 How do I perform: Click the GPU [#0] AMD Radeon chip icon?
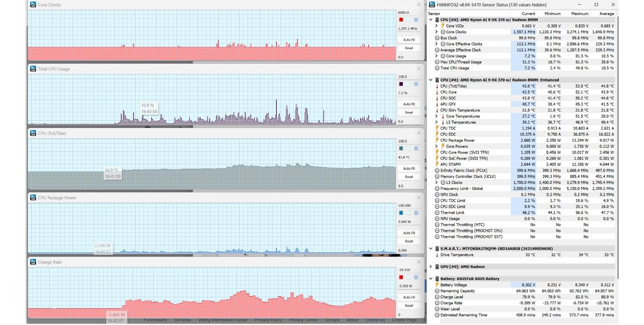click(x=437, y=267)
